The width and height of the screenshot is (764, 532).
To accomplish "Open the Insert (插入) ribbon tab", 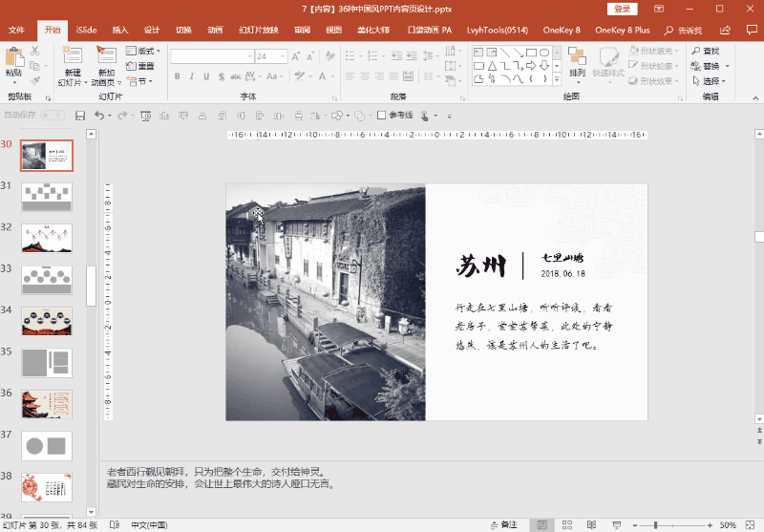I will [120, 31].
